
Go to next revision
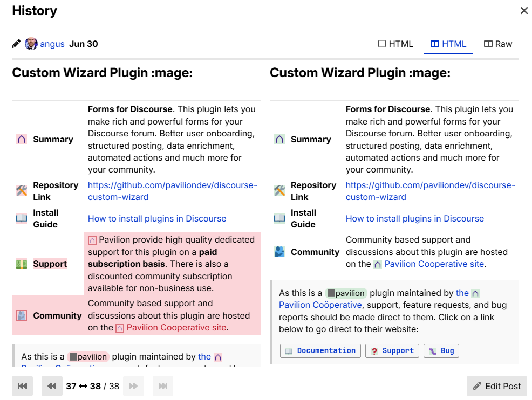[133, 386]
